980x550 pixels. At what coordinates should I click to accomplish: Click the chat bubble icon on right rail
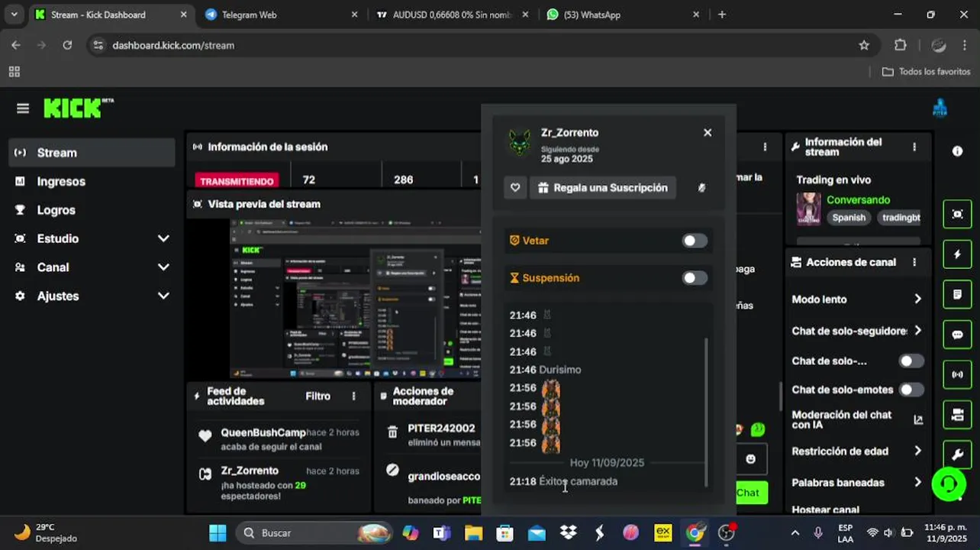957,335
